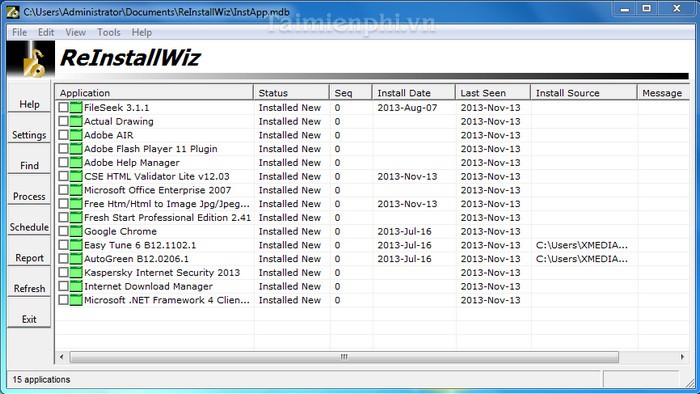Click install date 2013-Aug-07 cell

click(407, 108)
